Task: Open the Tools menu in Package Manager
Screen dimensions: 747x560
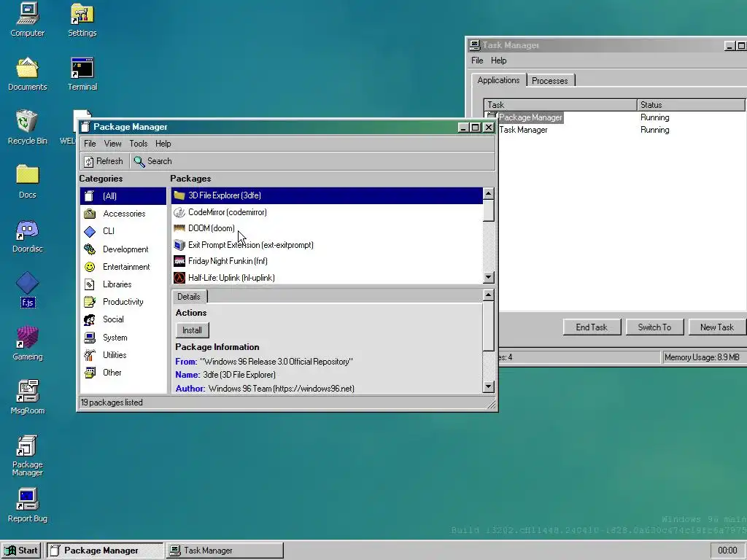Action: click(138, 144)
